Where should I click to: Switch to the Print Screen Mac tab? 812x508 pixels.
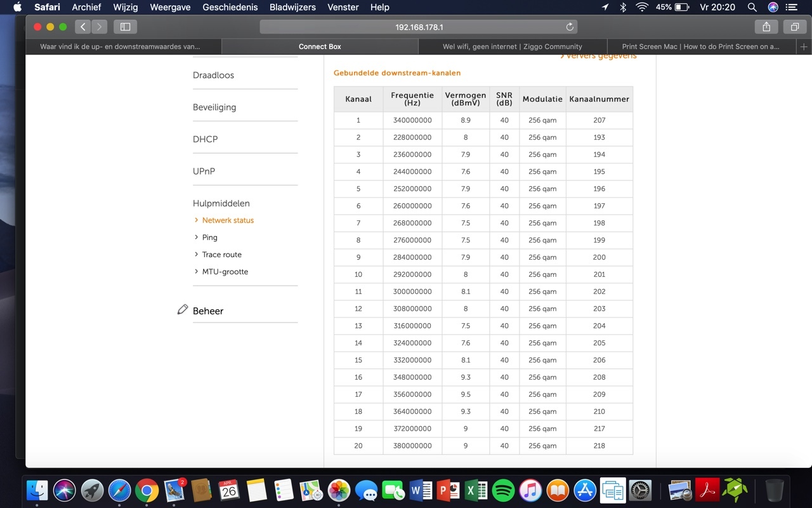click(x=701, y=46)
